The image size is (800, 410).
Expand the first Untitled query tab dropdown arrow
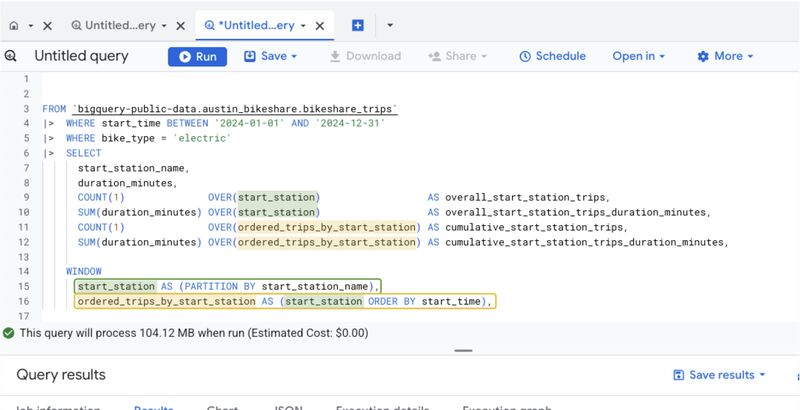coord(164,25)
